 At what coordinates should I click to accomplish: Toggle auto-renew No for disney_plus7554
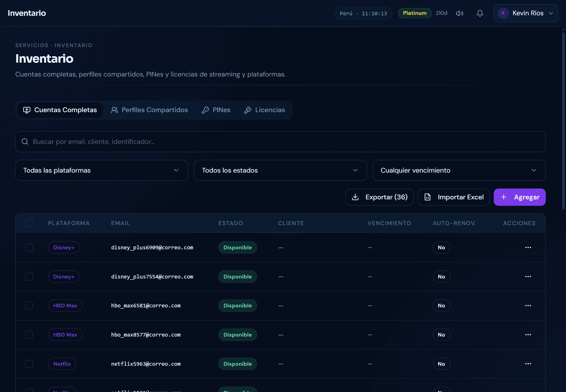(441, 277)
